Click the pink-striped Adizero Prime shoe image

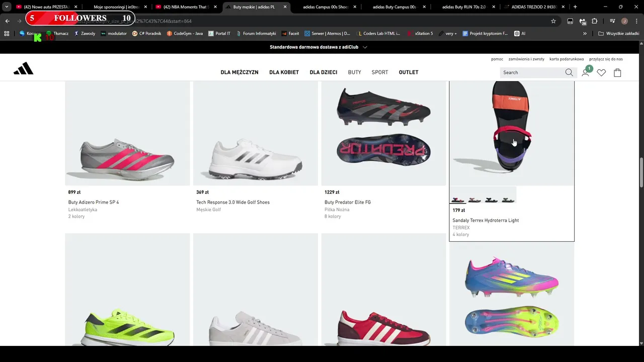(x=127, y=133)
